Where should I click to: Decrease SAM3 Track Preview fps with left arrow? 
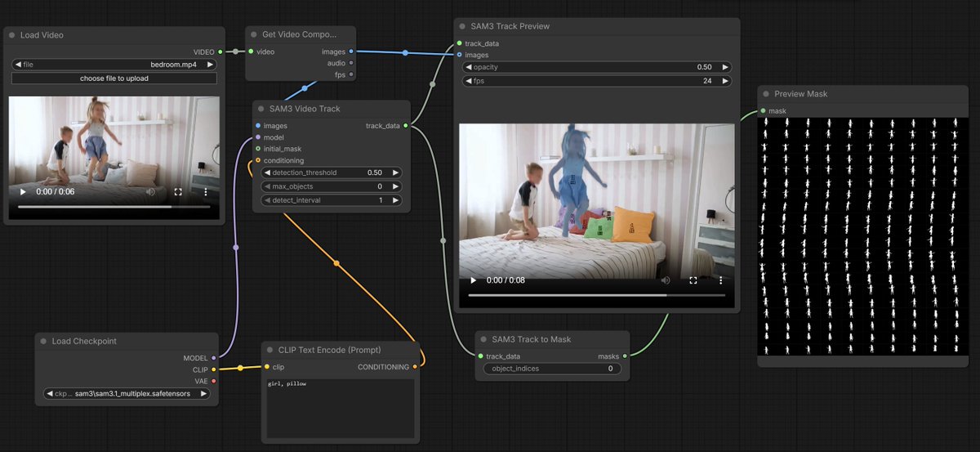[469, 82]
